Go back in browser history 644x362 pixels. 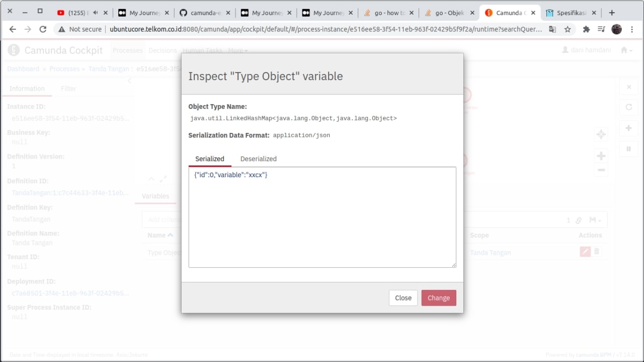[13, 29]
